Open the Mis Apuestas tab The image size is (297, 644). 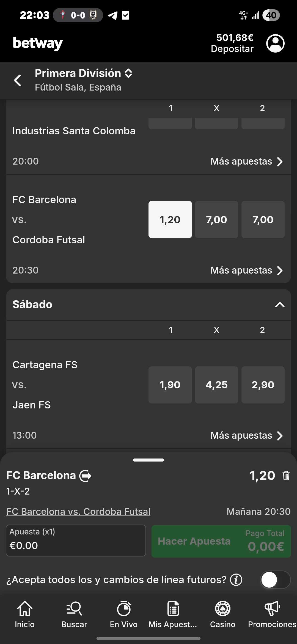pos(173,614)
